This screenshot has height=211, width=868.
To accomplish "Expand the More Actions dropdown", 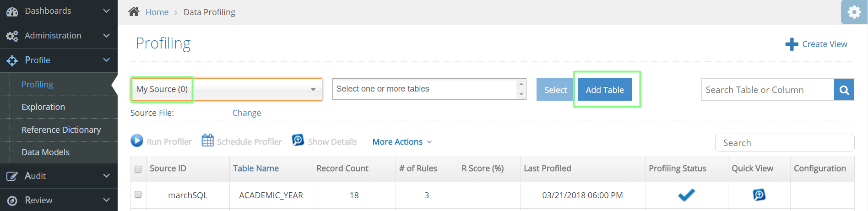I will point(402,142).
